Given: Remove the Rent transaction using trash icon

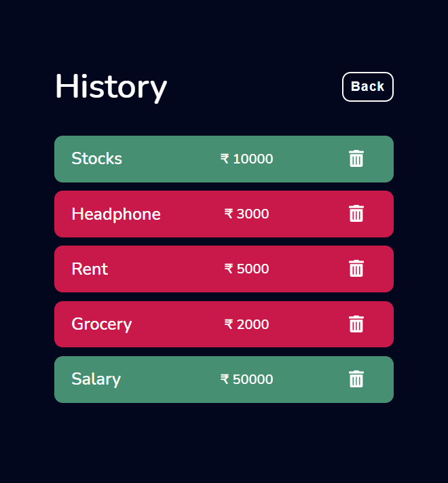Looking at the screenshot, I should click(x=356, y=269).
